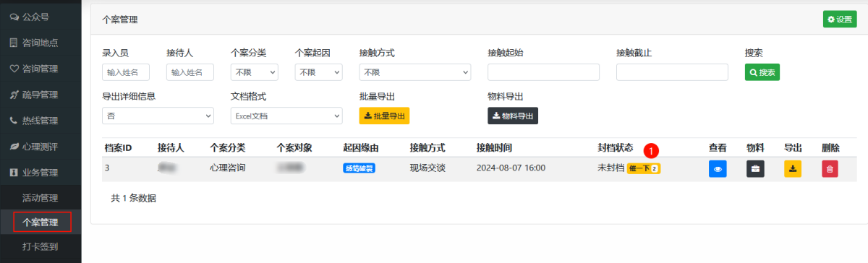
Task: Open 公众号 in the sidebar
Action: pyautogui.click(x=41, y=17)
